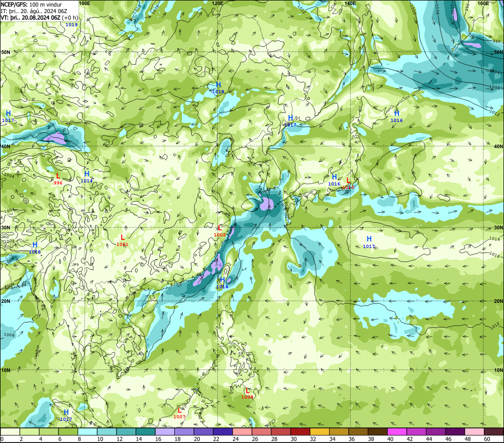The height and width of the screenshot is (443, 504).
Task: Select the dark teal swatch for 14–16
Action: [x=146, y=431]
